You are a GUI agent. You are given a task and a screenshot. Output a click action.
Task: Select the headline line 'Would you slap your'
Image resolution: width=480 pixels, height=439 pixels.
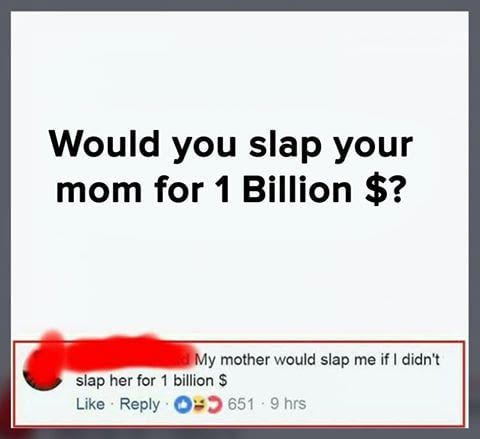pos(231,146)
